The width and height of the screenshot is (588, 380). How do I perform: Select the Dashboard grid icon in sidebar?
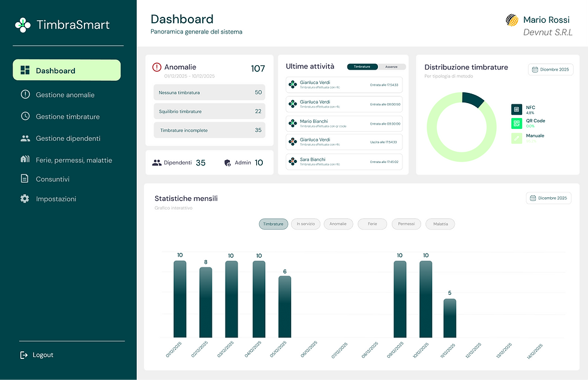[x=24, y=70]
